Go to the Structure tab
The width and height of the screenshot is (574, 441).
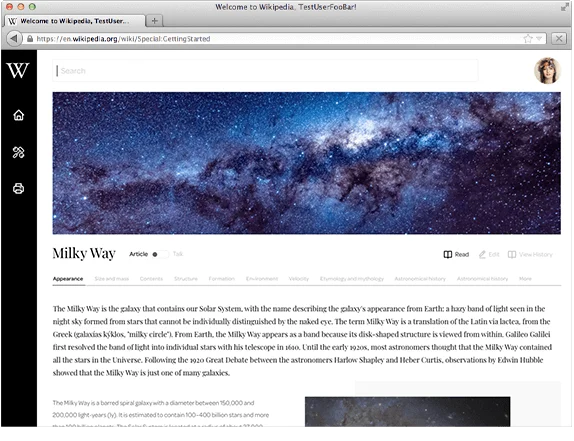[186, 279]
